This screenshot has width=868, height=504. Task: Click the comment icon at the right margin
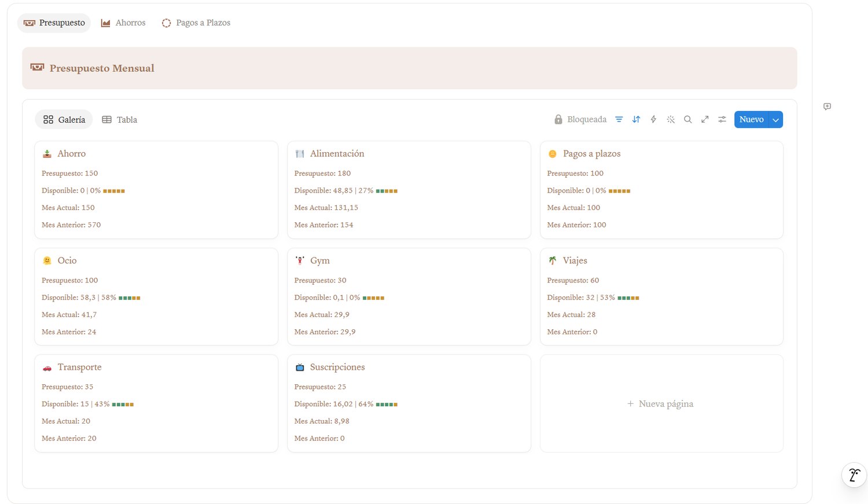click(x=827, y=106)
